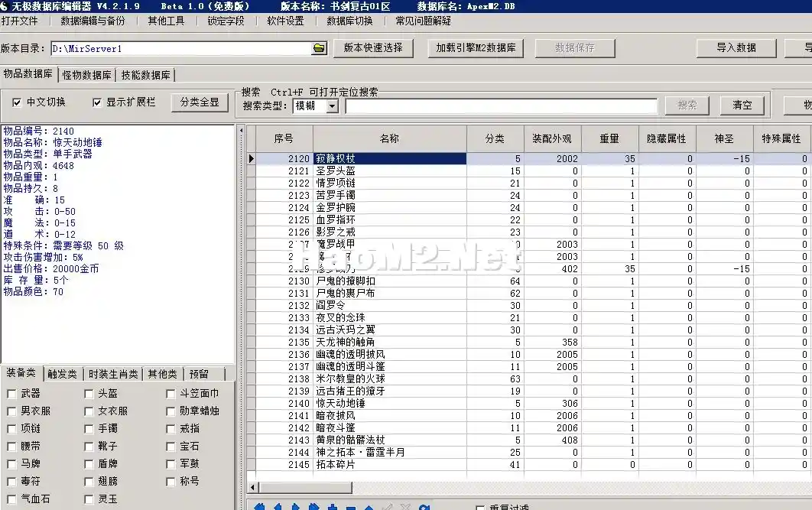The image size is (812, 510).
Task: Switch to the 技能数据库 tab
Action: click(145, 75)
